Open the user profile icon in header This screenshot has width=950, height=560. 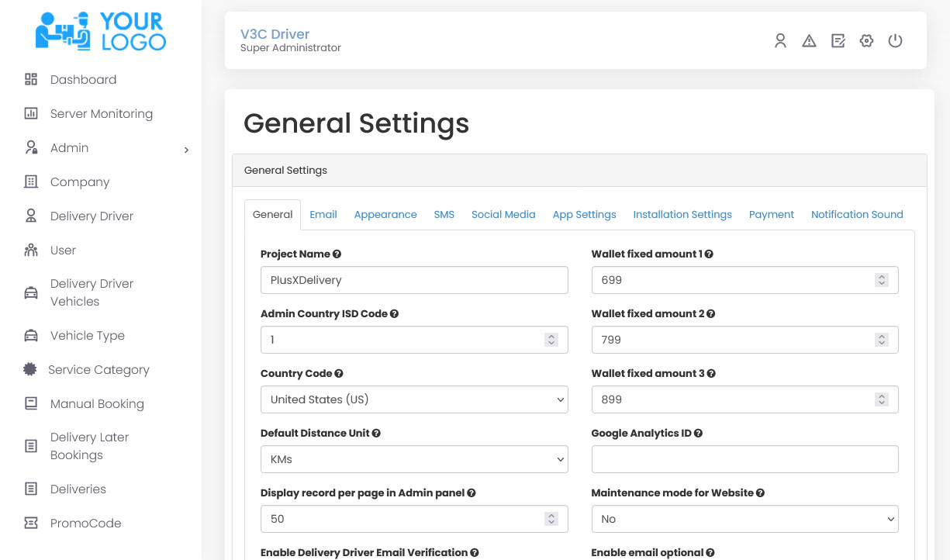[781, 41]
